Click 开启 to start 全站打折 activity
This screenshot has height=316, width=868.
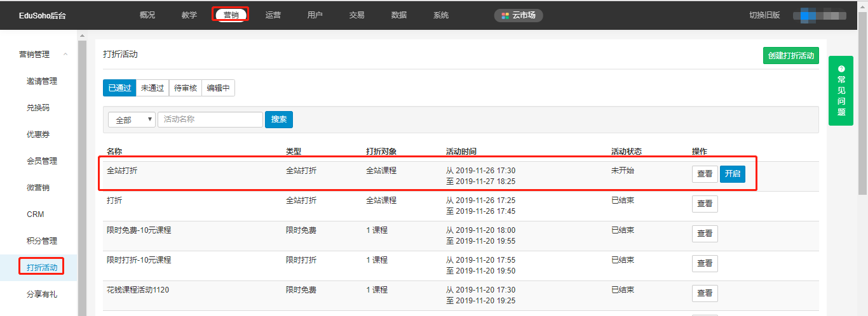[x=732, y=174]
